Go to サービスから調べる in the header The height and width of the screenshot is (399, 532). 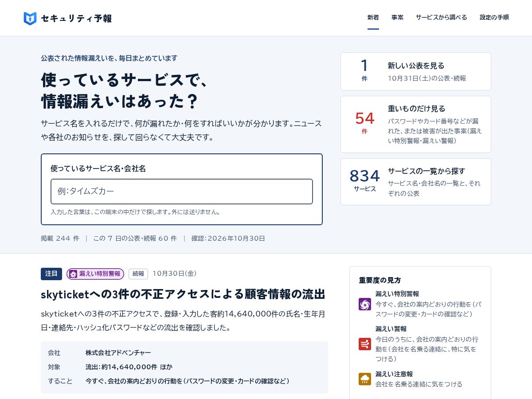click(x=441, y=18)
